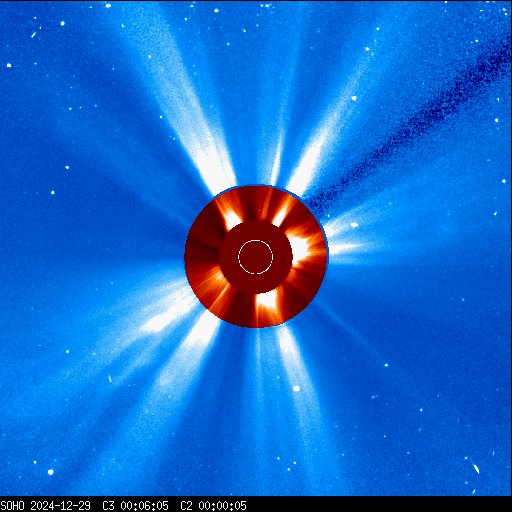Select the SOHO 2024-12-29 date label
The image size is (512, 512).
pyautogui.click(x=46, y=506)
